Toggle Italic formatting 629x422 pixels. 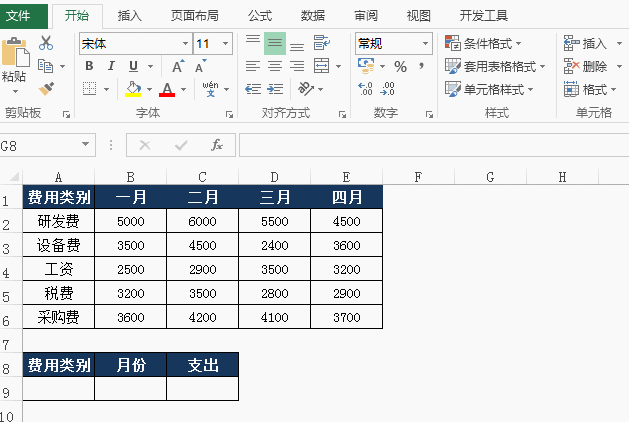click(x=111, y=66)
